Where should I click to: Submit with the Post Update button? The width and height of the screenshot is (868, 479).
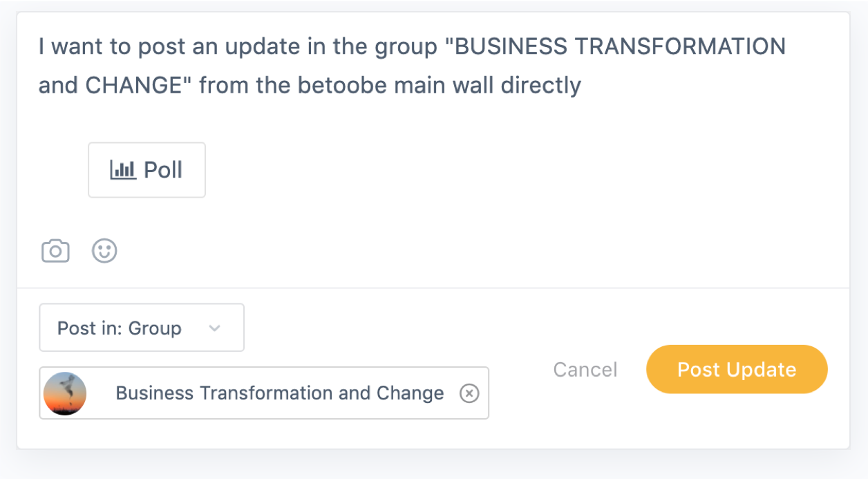point(737,369)
